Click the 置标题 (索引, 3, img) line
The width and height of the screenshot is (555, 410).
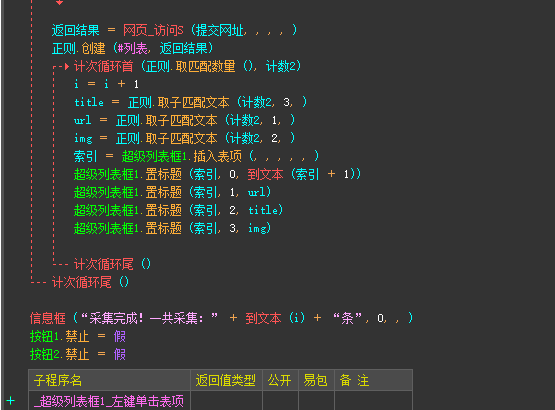tap(172, 228)
